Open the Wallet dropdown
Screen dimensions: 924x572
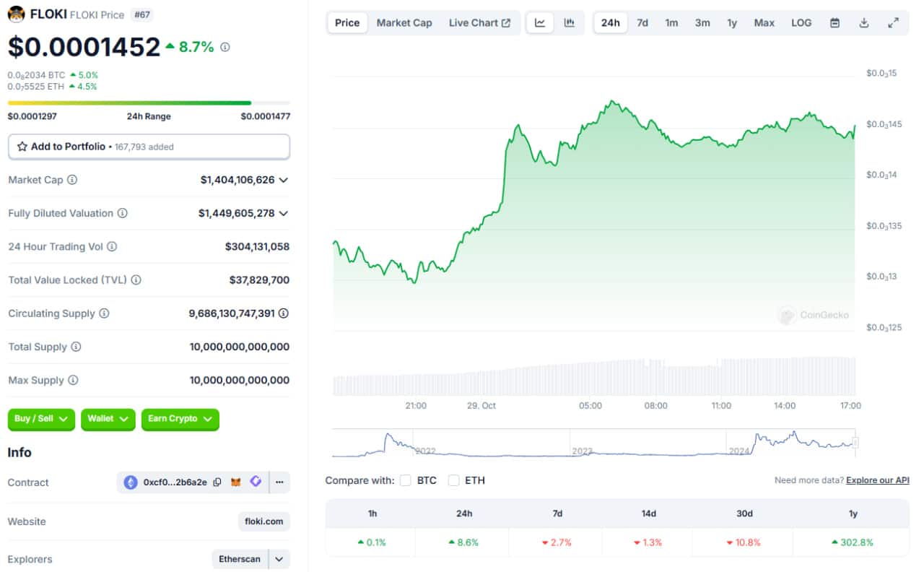pos(108,419)
